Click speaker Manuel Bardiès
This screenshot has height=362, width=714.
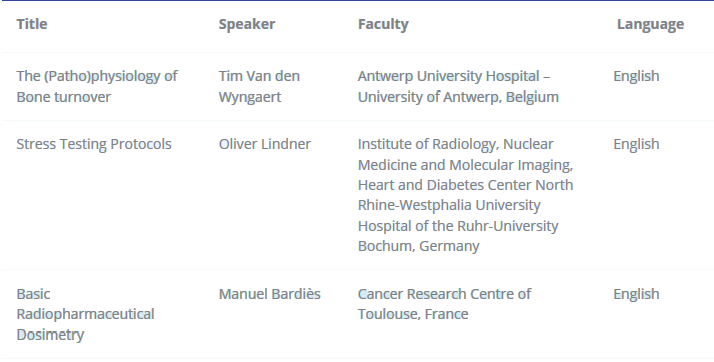click(x=270, y=294)
